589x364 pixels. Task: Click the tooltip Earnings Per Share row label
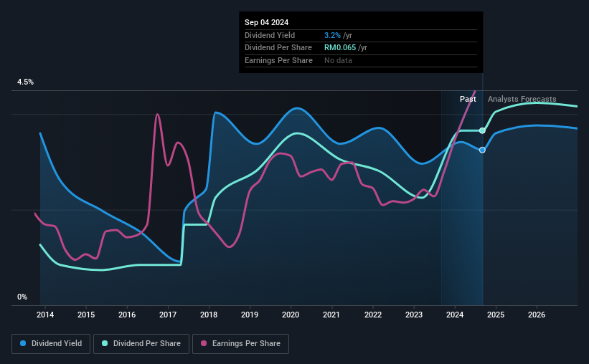pos(279,60)
